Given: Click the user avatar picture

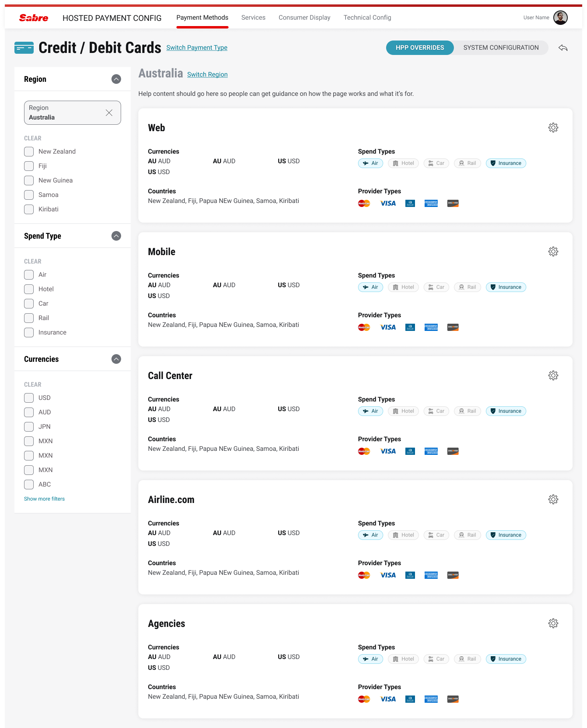Looking at the screenshot, I should 561,18.
